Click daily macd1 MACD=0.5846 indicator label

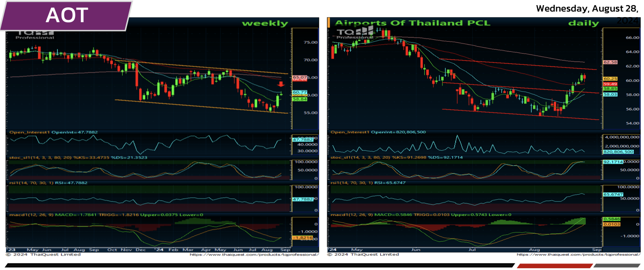(x=421, y=215)
